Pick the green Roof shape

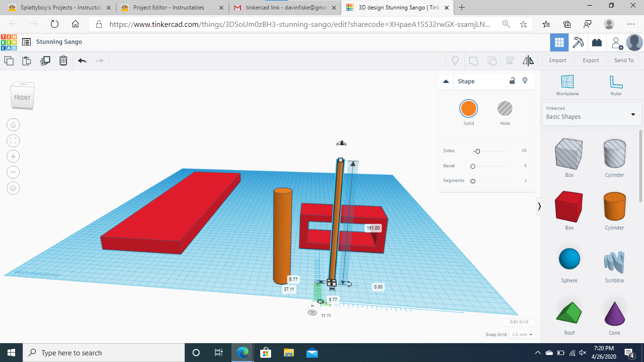569,313
